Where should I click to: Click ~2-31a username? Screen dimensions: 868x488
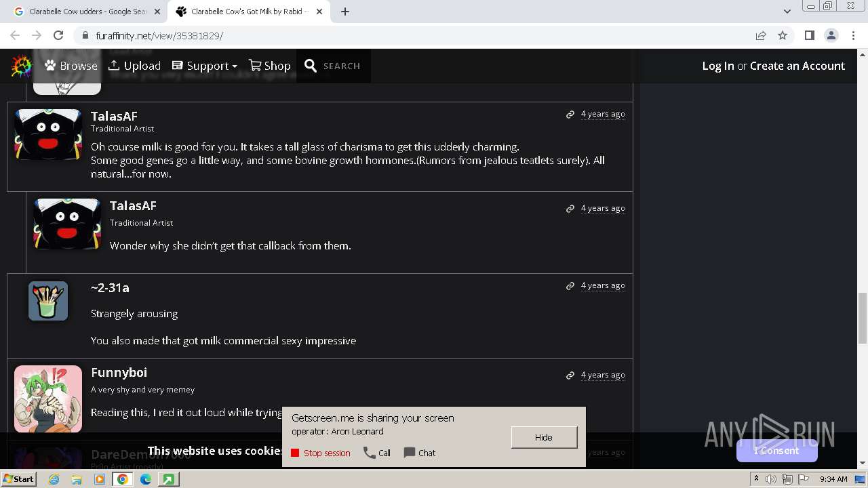pyautogui.click(x=110, y=287)
